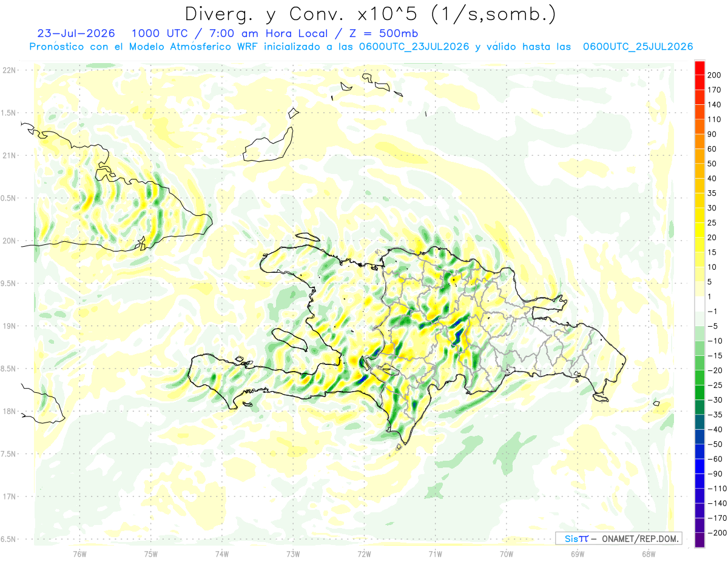
Task: Click the '69W' longitude label
Action: pyautogui.click(x=578, y=553)
